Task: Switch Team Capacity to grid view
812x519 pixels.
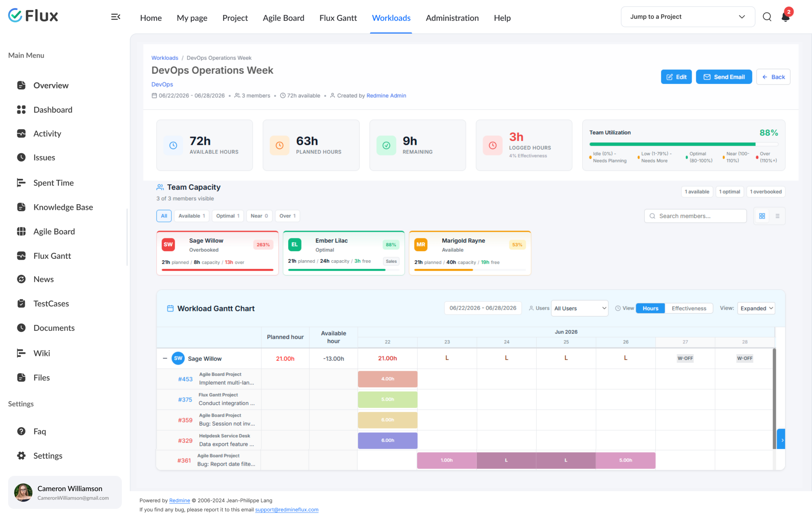Action: (x=762, y=216)
